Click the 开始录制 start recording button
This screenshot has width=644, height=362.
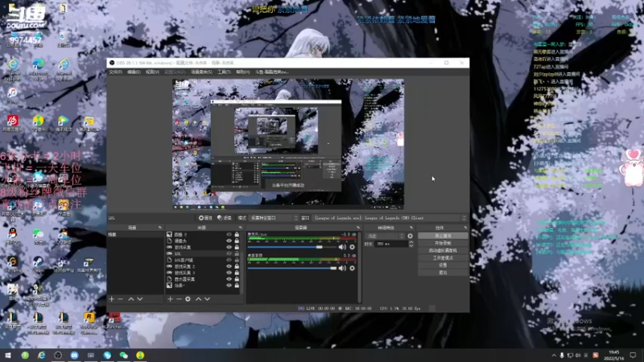(443, 244)
